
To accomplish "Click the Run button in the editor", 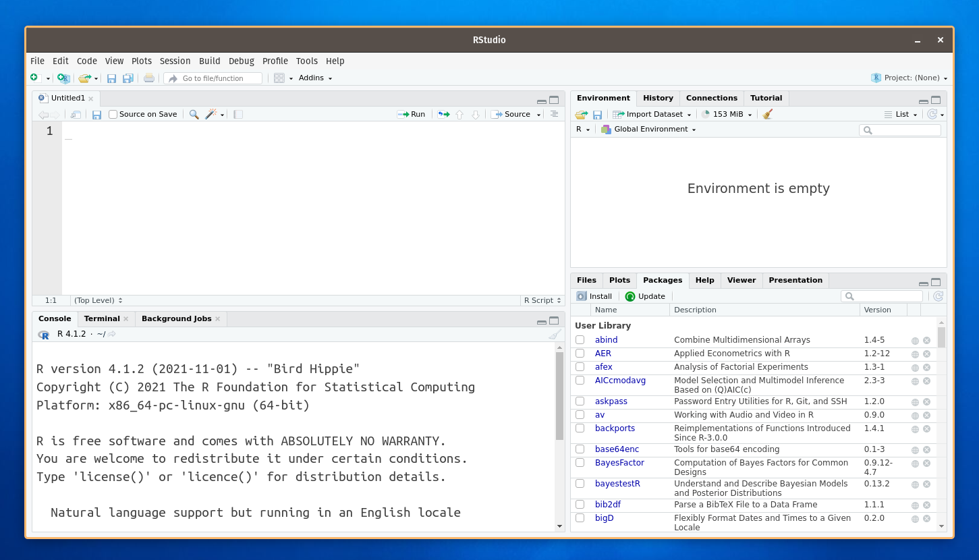I will pyautogui.click(x=412, y=115).
